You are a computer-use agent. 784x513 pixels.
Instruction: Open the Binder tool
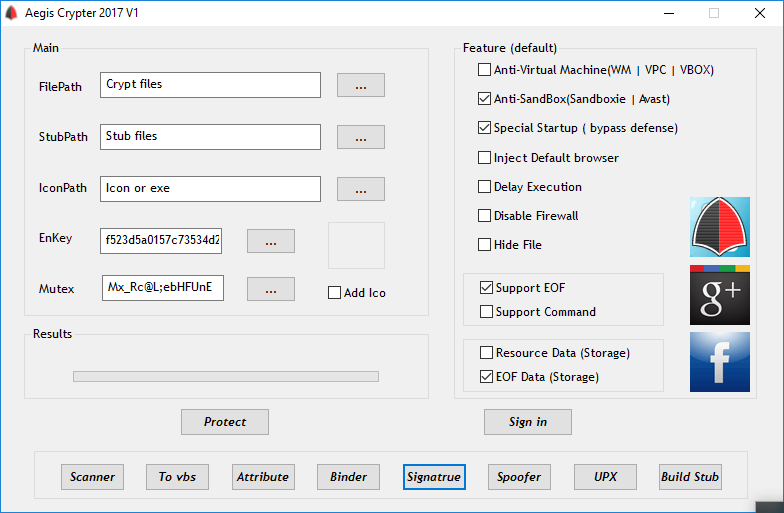coord(349,477)
